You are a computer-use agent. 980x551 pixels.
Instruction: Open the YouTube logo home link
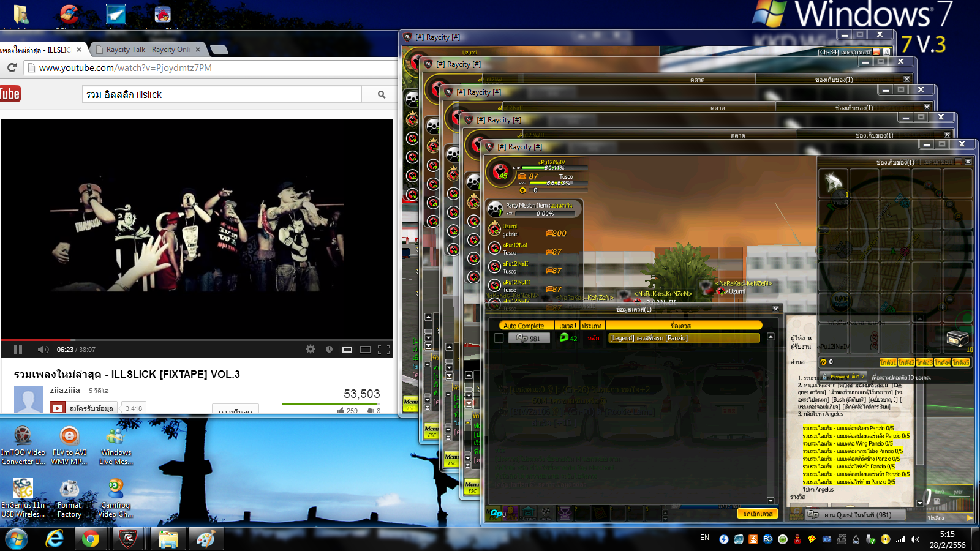(10, 94)
